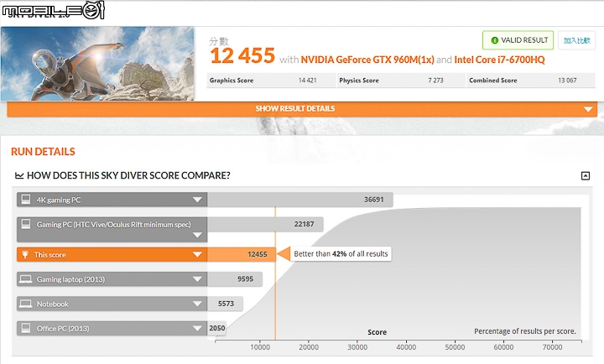Expand the 4K gaming PC row arrow
This screenshot has height=364, width=604.
197,200
